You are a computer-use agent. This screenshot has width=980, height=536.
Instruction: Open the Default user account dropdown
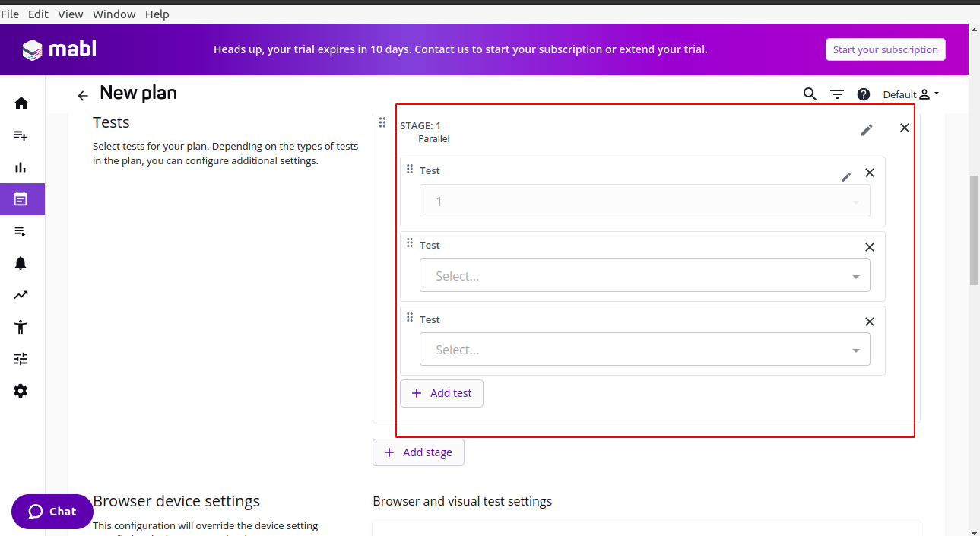[x=911, y=94]
